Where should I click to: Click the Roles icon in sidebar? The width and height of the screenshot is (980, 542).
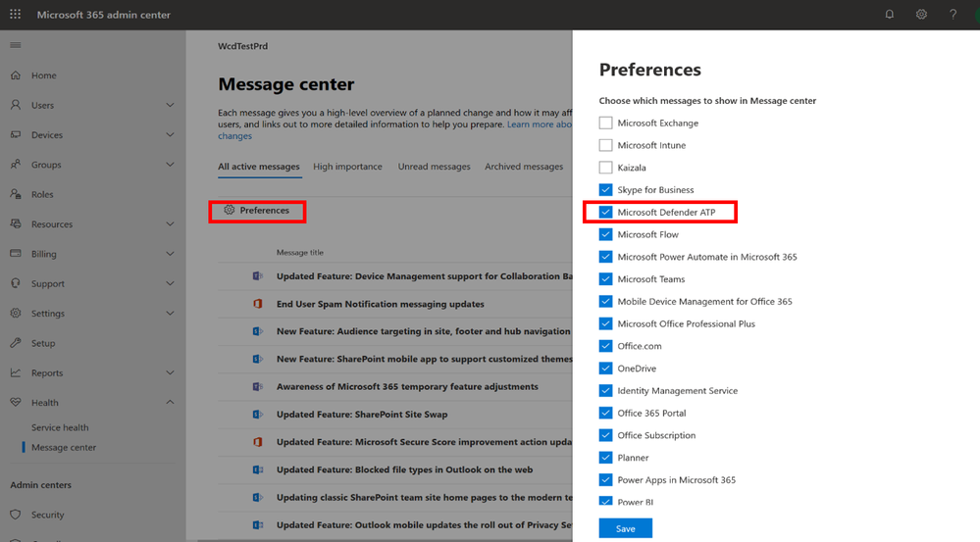pos(16,194)
